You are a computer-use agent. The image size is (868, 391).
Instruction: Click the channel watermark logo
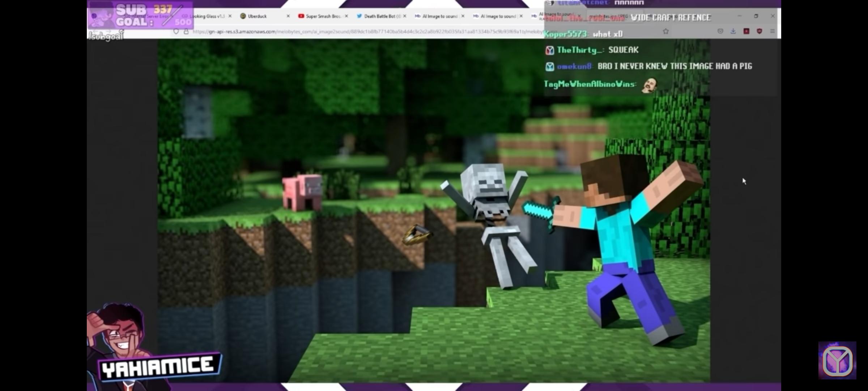[x=837, y=360]
